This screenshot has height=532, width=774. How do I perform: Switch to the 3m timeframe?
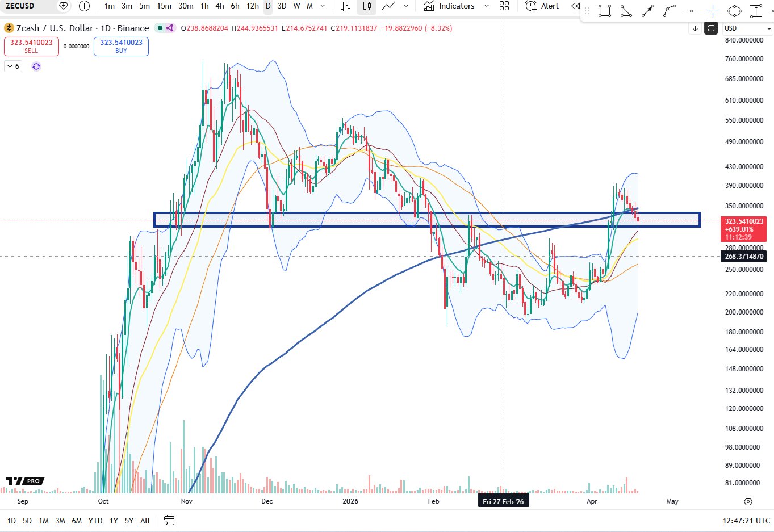(127, 6)
